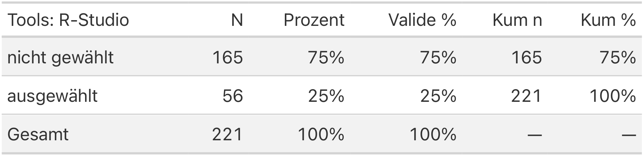Click 25% in the Prozent column

point(326,96)
